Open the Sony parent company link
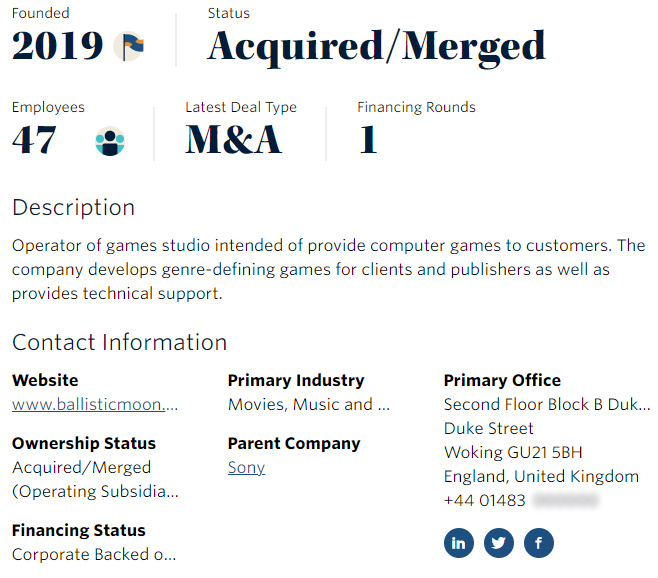 point(246,467)
